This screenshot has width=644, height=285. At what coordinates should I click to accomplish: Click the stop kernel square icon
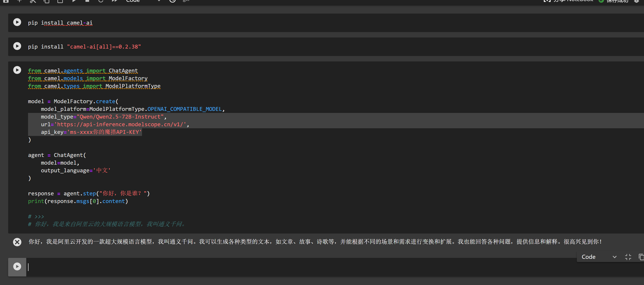click(87, 1)
